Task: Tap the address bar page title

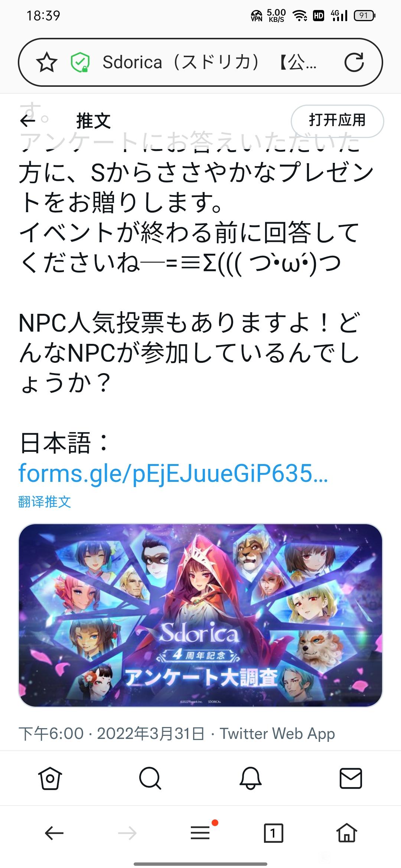Action: (x=210, y=62)
